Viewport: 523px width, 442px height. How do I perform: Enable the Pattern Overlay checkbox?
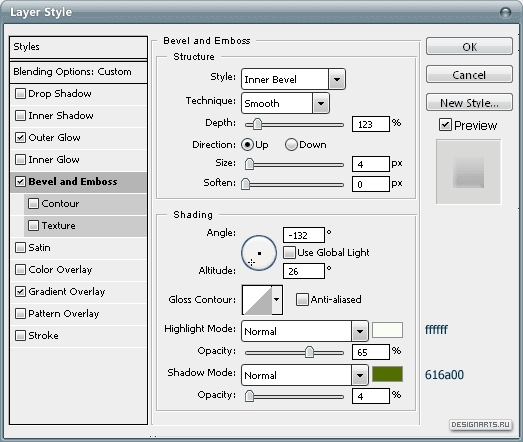coord(20,314)
